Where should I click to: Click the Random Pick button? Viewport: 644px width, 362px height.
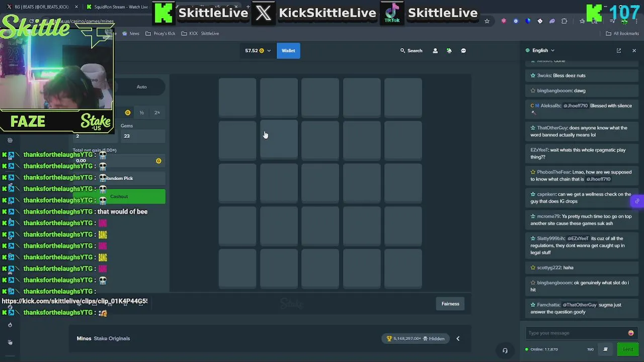click(x=119, y=178)
